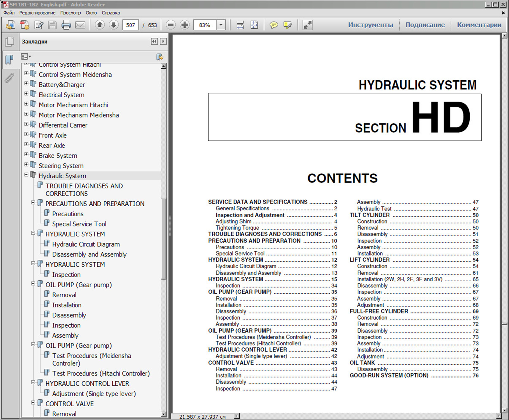
Task: Open the Attachments paperclip panel
Action: pyautogui.click(x=9, y=78)
